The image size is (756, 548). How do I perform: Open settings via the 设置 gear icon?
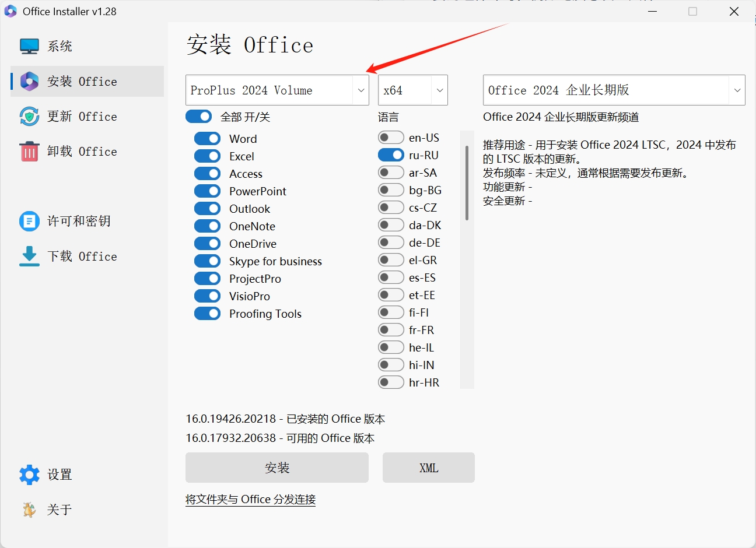pos(29,474)
